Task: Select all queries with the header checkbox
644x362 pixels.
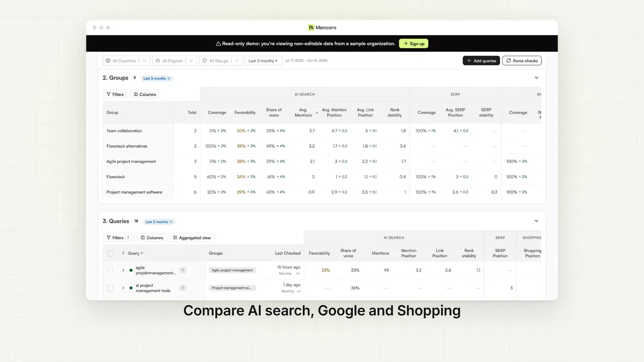Action: click(x=110, y=253)
